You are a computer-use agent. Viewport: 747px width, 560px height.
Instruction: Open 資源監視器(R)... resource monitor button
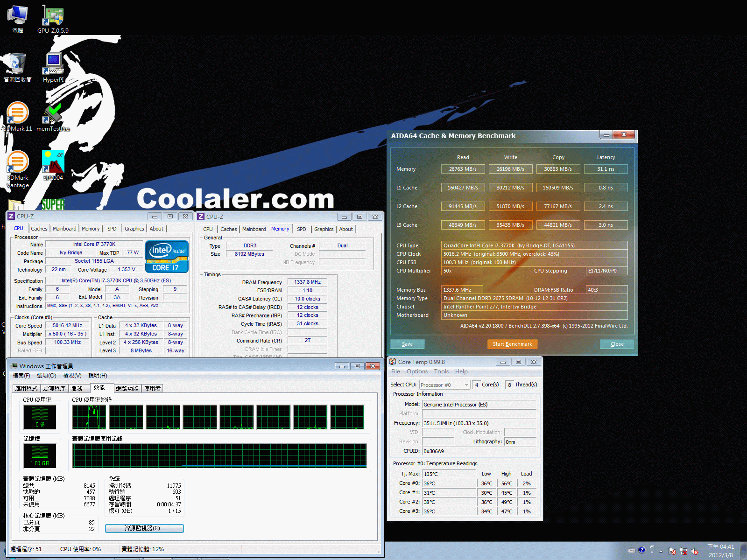(x=144, y=528)
